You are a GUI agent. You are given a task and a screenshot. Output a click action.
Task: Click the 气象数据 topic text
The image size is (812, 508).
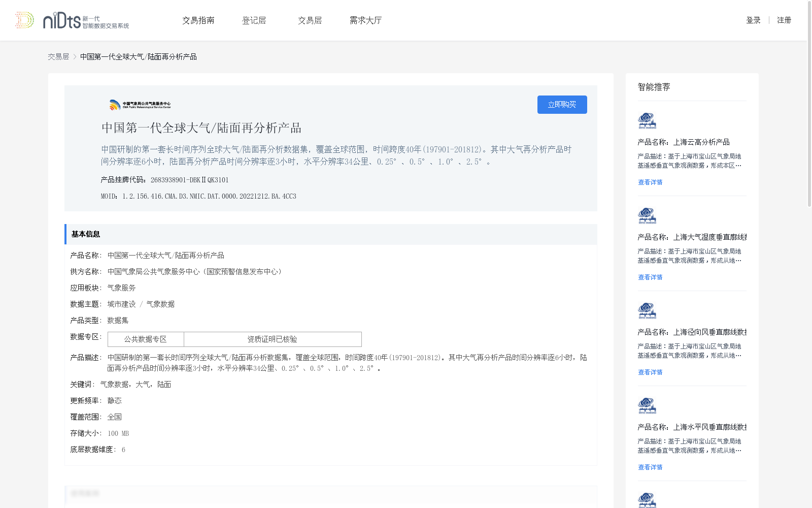click(x=160, y=304)
